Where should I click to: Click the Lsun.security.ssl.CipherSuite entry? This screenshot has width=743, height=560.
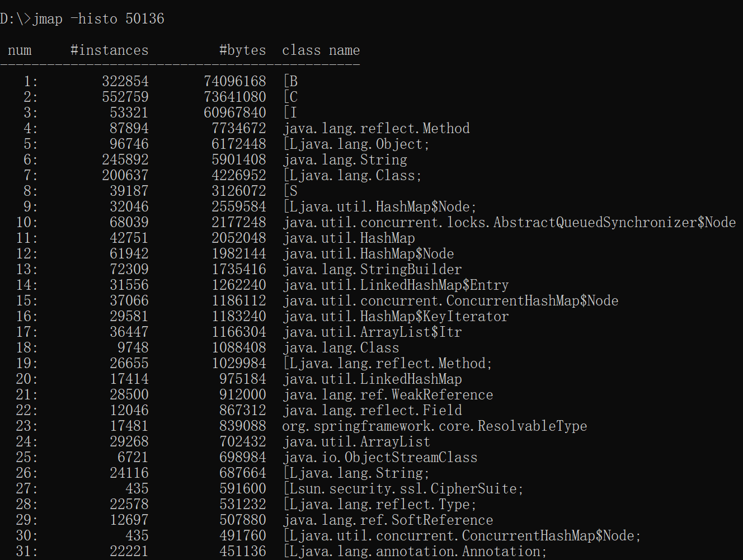click(403, 488)
